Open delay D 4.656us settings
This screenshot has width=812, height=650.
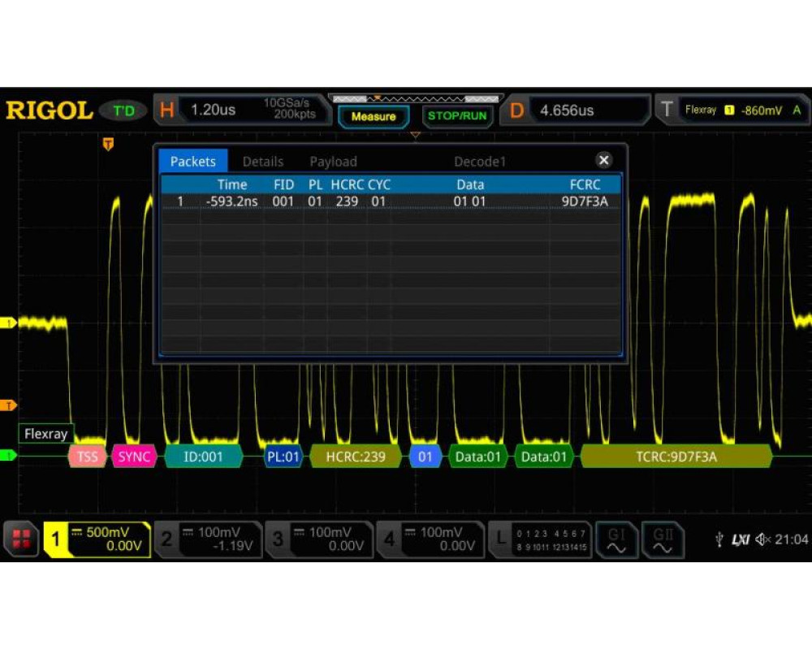pyautogui.click(x=577, y=110)
